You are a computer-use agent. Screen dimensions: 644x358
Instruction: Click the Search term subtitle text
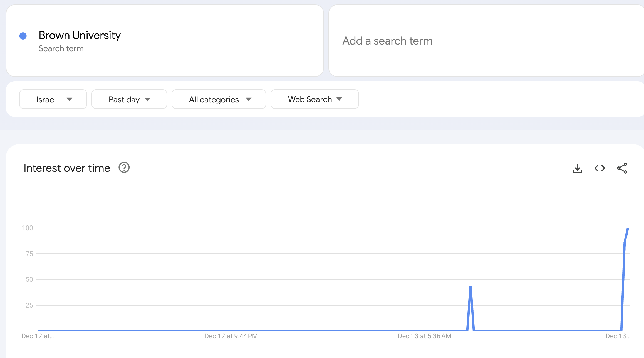click(61, 48)
